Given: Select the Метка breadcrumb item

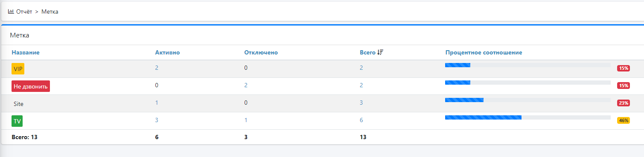Looking at the screenshot, I should [x=50, y=11].
